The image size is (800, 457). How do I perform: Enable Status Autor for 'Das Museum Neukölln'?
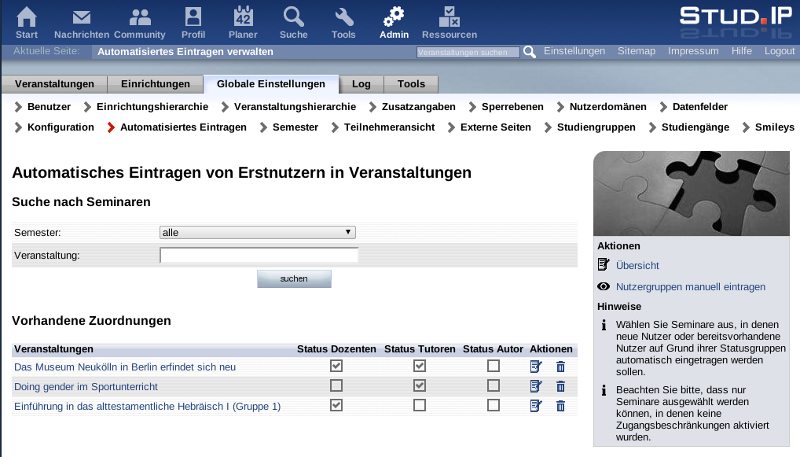pos(493,367)
